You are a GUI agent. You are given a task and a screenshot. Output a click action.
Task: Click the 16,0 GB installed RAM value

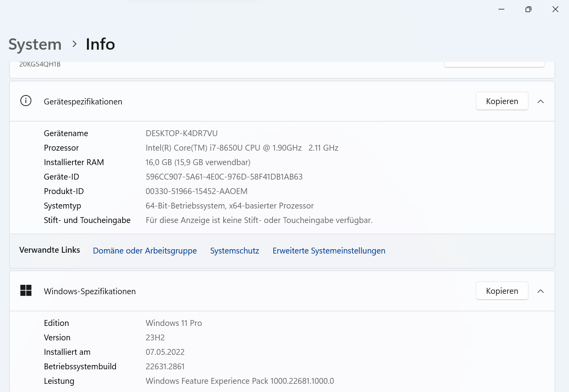[x=198, y=162]
